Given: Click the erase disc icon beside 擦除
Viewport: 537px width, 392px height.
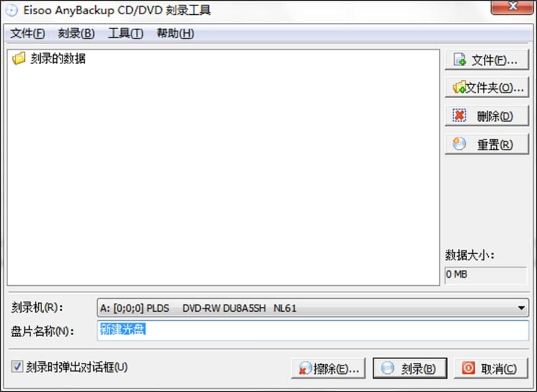Looking at the screenshot, I should coord(305,369).
